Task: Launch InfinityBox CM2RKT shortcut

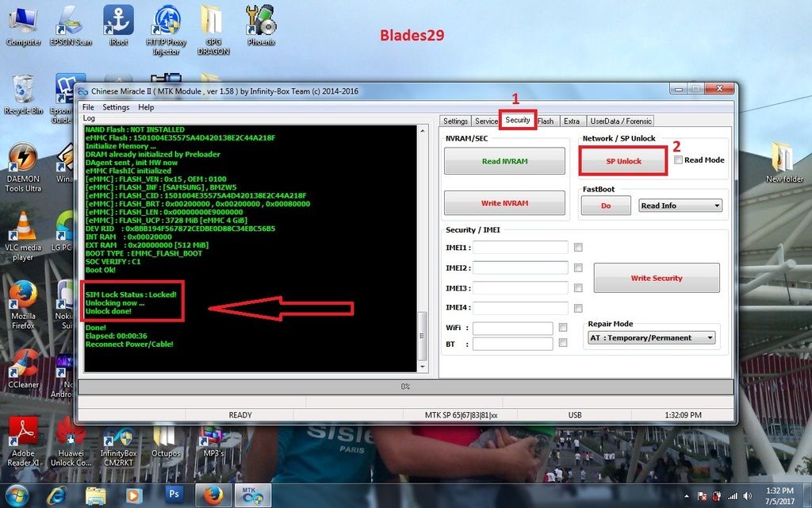Action: click(x=118, y=439)
